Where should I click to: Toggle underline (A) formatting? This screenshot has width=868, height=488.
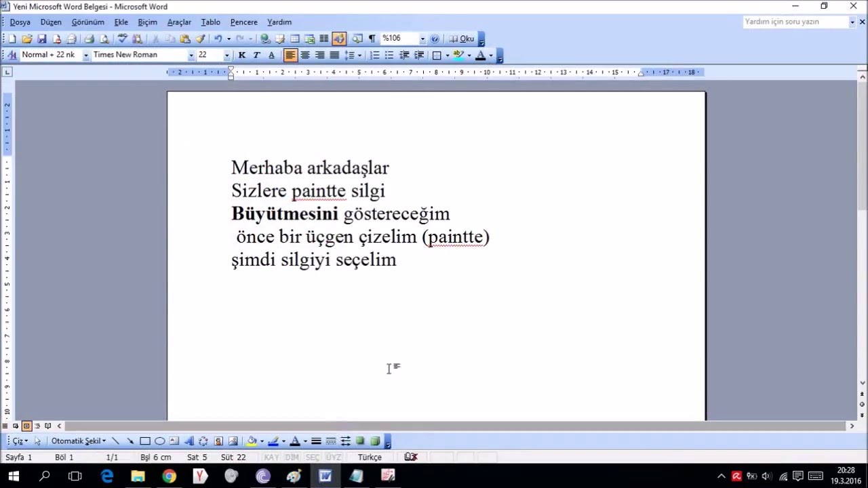(271, 55)
